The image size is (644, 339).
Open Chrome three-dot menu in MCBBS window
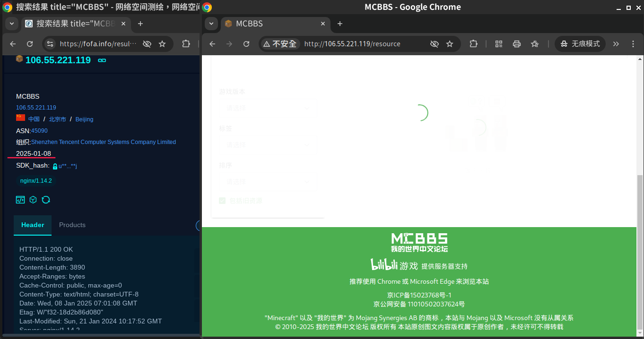(x=633, y=44)
